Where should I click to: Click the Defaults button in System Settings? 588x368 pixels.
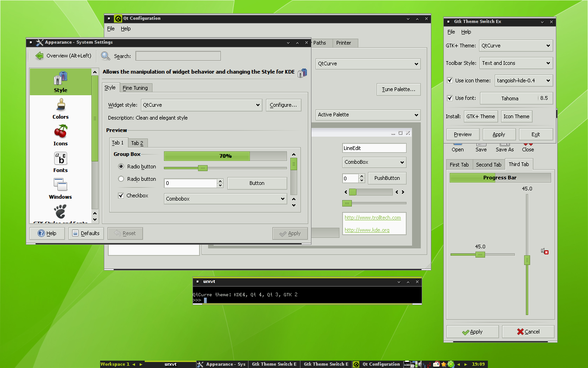pos(86,233)
